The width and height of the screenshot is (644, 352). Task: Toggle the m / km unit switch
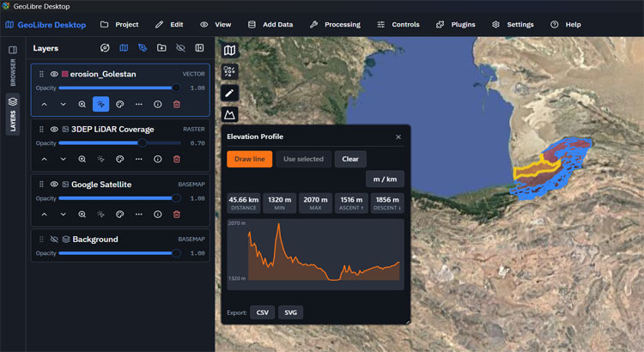[385, 179]
